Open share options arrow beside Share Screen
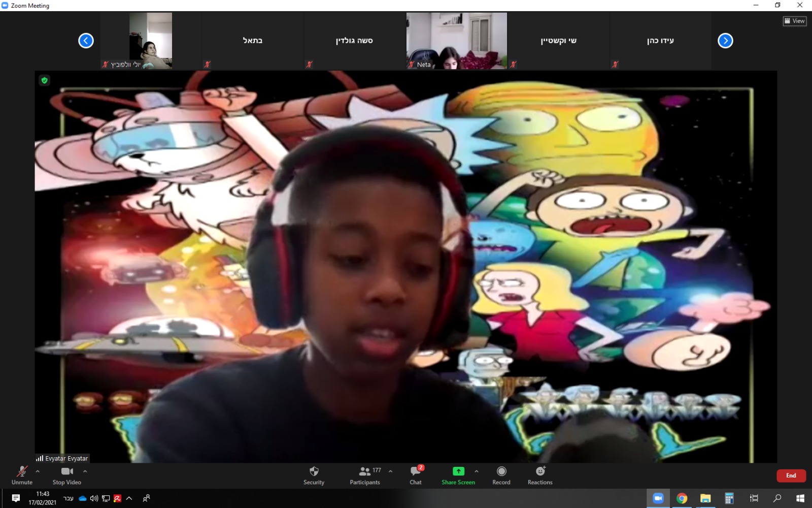This screenshot has width=812, height=508. [x=477, y=471]
